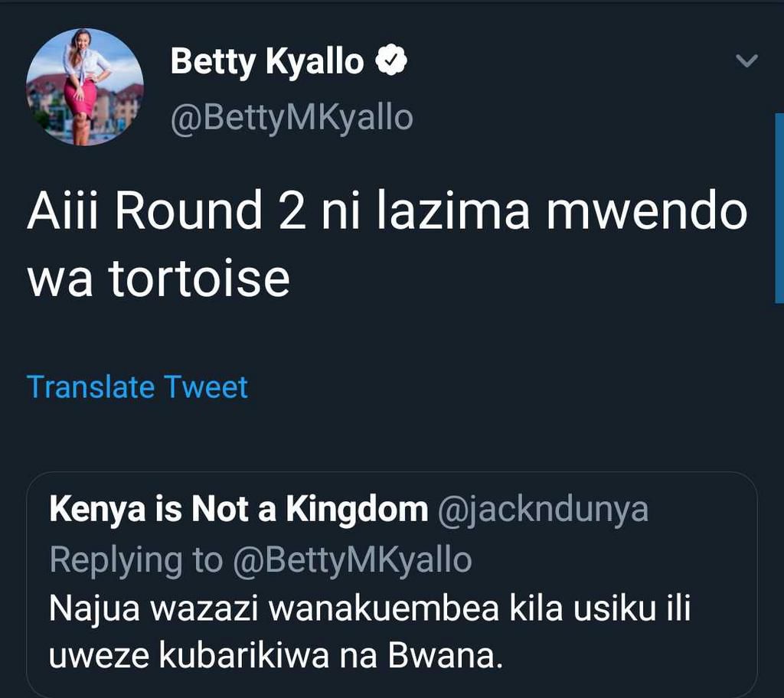Click Translate Tweet
The height and width of the screenshot is (698, 784).
[137, 387]
